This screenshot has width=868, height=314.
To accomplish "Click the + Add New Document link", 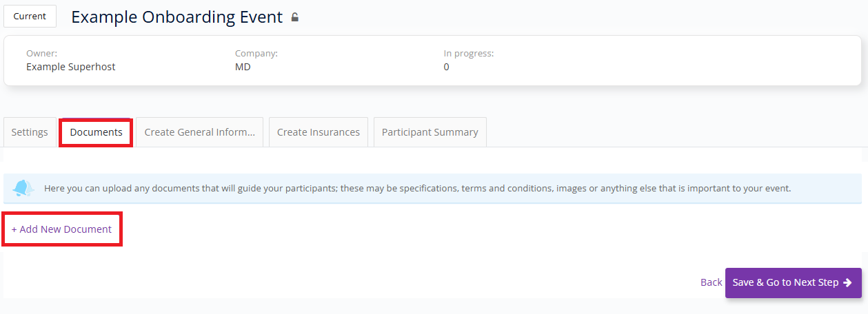I will (61, 229).
